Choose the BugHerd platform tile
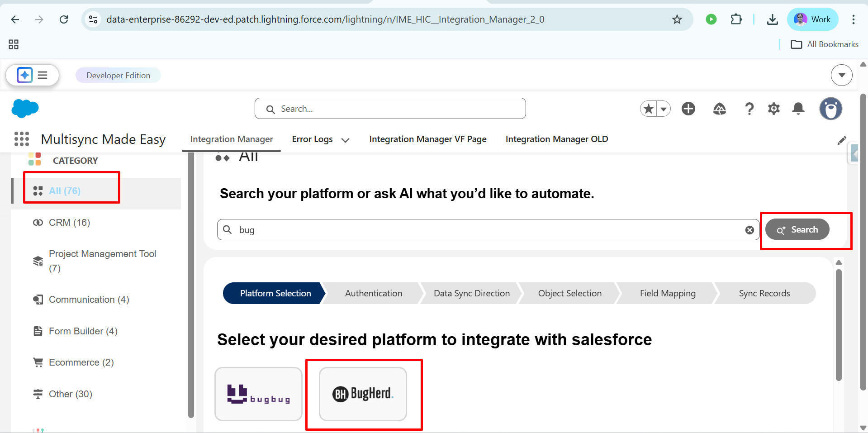The width and height of the screenshot is (868, 433). click(363, 394)
